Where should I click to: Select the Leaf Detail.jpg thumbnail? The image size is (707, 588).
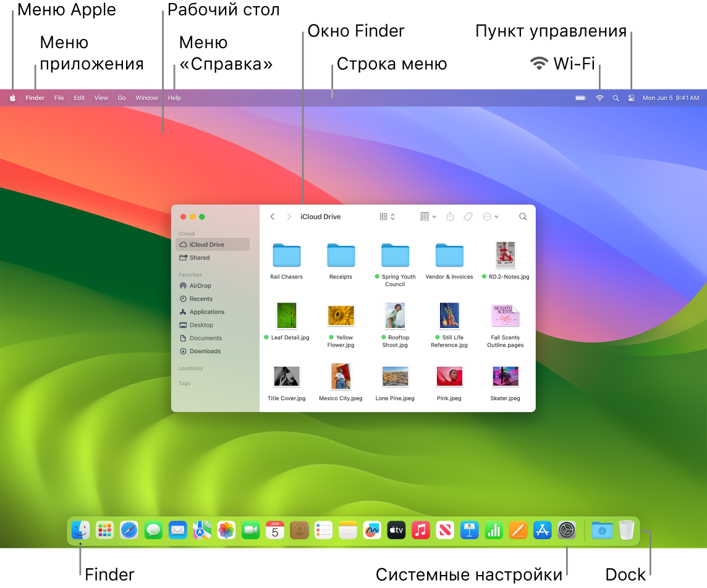[286, 315]
